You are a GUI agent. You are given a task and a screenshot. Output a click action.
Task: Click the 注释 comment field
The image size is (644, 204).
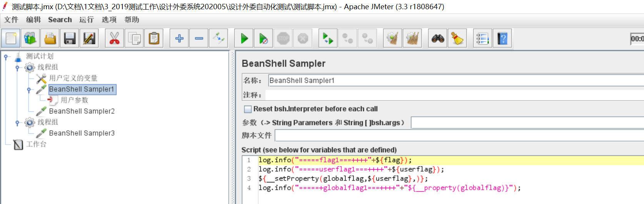[x=454, y=95]
